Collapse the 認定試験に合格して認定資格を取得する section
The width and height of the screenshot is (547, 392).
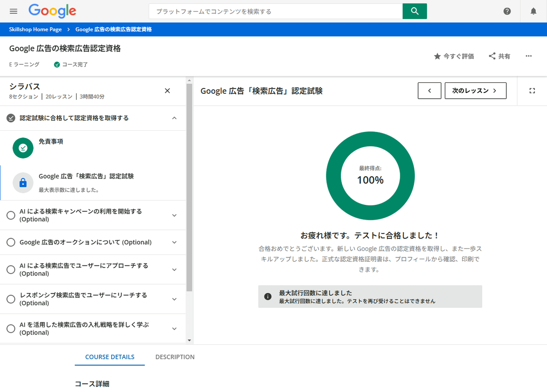pos(174,117)
